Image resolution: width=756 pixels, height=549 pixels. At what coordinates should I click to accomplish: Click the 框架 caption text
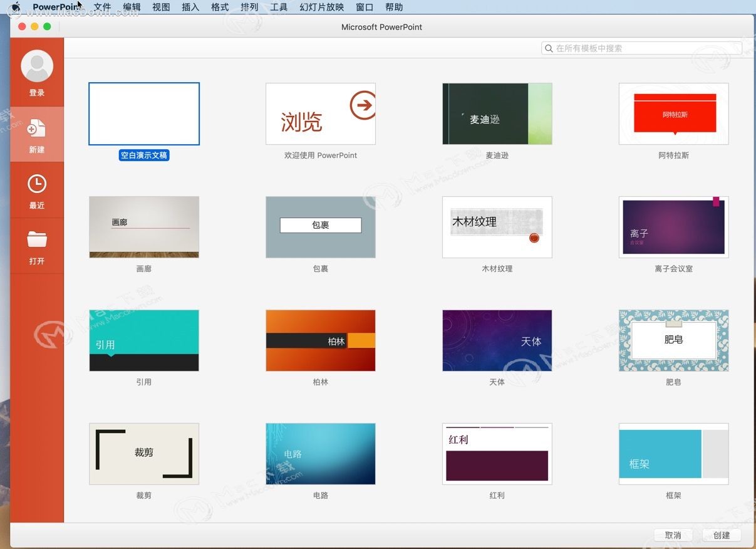(x=674, y=495)
